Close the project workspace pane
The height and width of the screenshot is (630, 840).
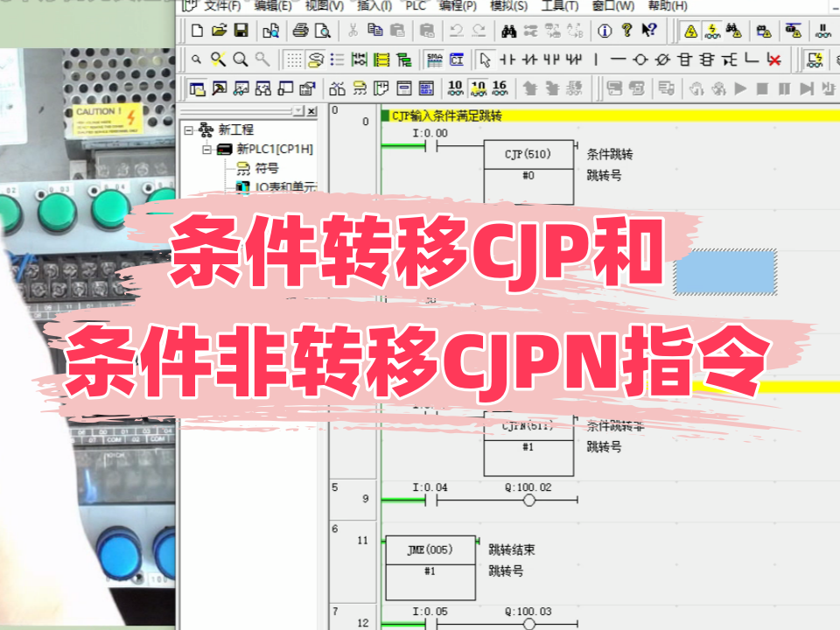(312, 111)
